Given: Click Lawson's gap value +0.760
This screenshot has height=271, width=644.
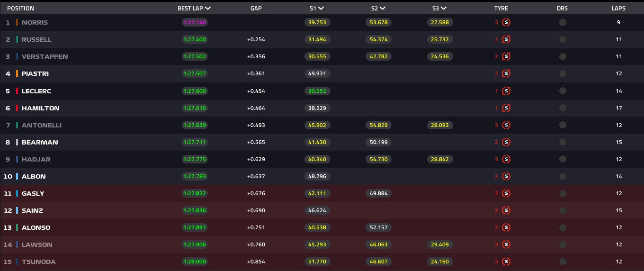Looking at the screenshot, I should tap(256, 244).
